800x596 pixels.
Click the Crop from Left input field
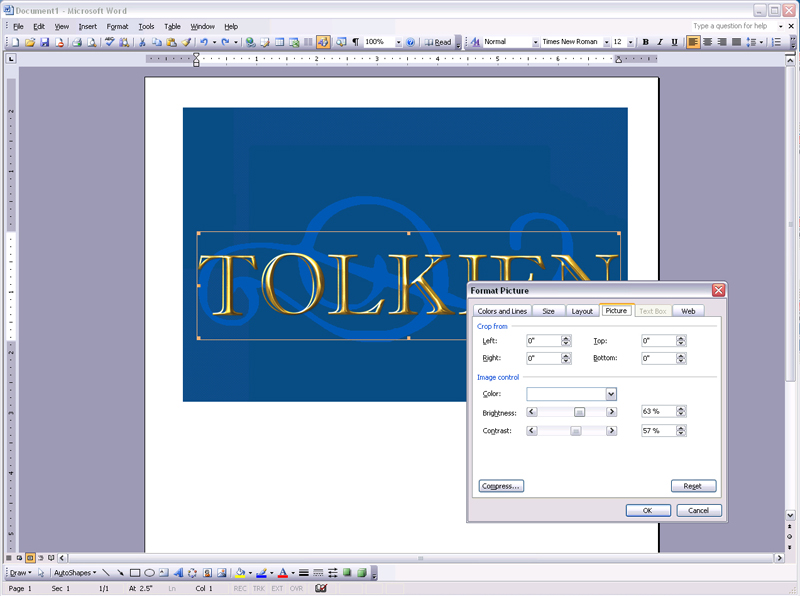tap(544, 341)
